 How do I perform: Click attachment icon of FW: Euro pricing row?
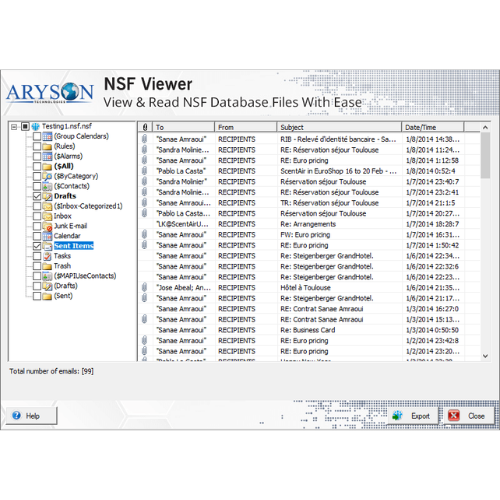(144, 234)
